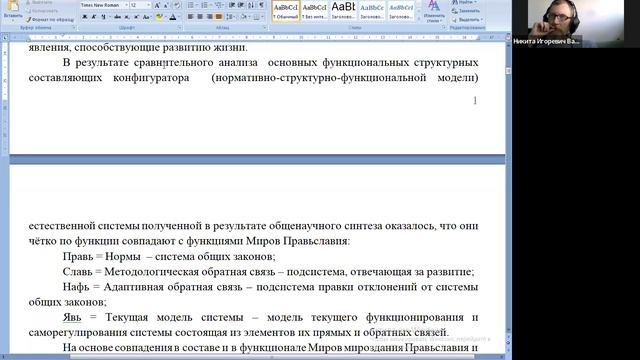Click Replace (Заменить) in the Editing group
640x360 pixels.
click(x=466, y=11)
